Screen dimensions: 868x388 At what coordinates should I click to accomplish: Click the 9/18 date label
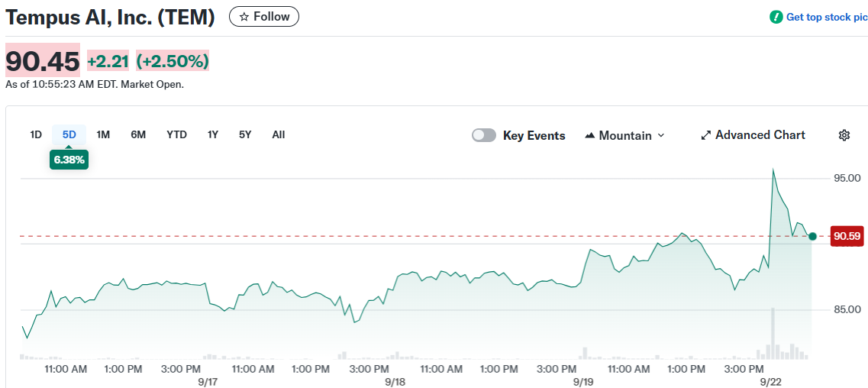(395, 382)
